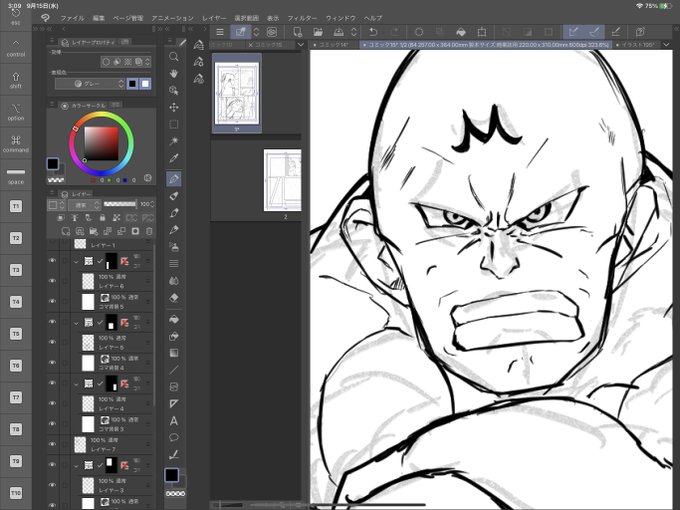This screenshot has width=680, height=510.
Task: Click レイヤー1 layer row
Action: pyautogui.click(x=100, y=244)
